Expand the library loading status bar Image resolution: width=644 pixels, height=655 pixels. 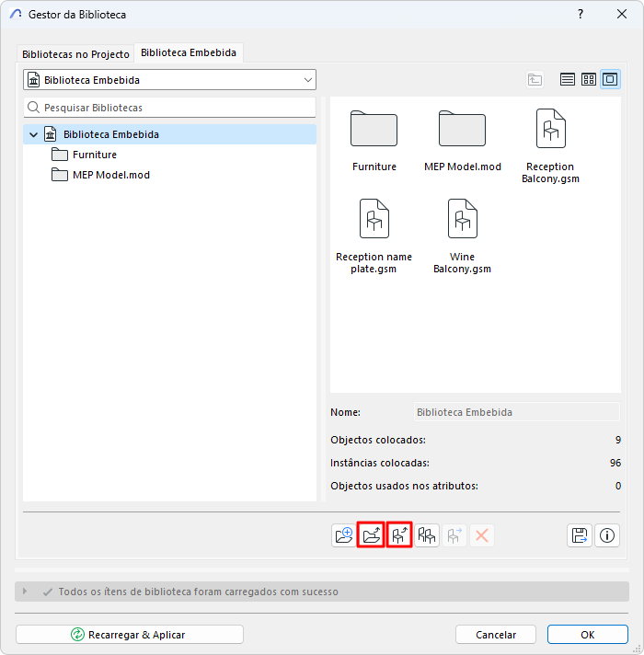tap(25, 592)
